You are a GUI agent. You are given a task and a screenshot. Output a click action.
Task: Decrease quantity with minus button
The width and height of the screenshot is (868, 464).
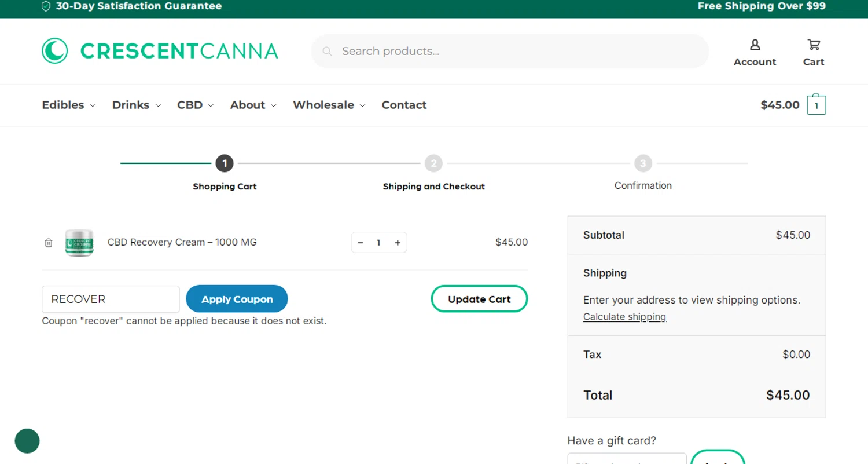pyautogui.click(x=361, y=243)
